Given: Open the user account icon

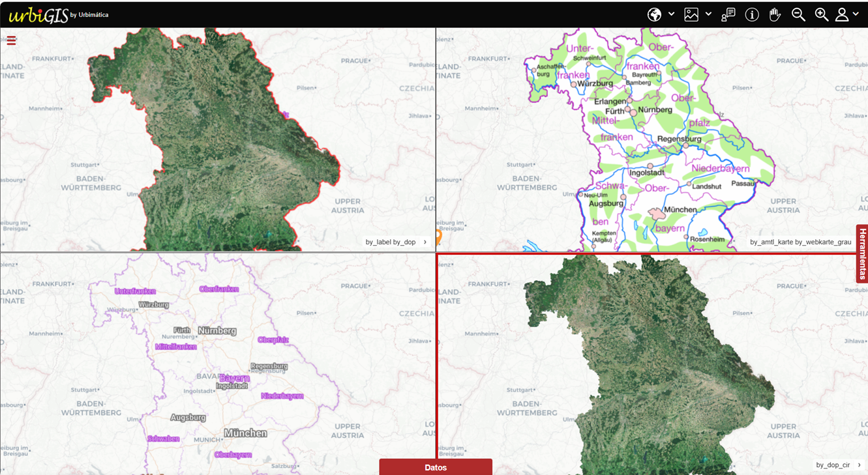Looking at the screenshot, I should (842, 14).
